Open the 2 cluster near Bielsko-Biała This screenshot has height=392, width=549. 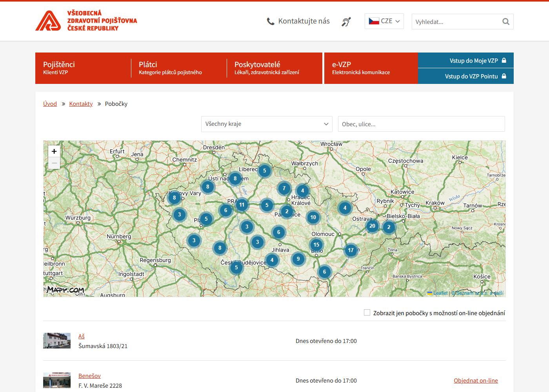[389, 227]
